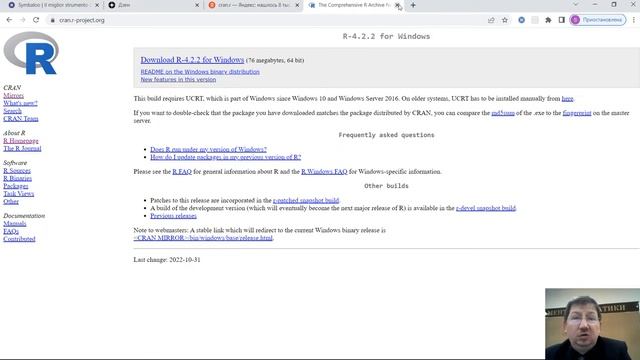
Task: Open 'Does R run under my version of Windows?'
Action: coord(208,149)
